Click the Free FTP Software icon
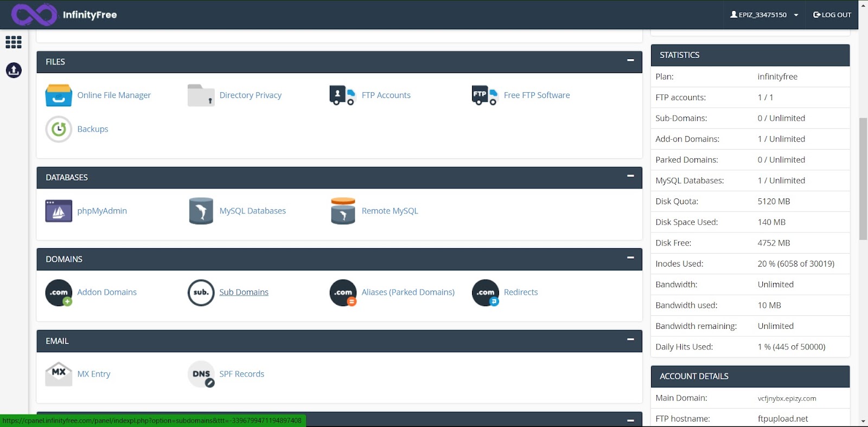Screen dimensions: 868x427 pyautogui.click(x=484, y=95)
